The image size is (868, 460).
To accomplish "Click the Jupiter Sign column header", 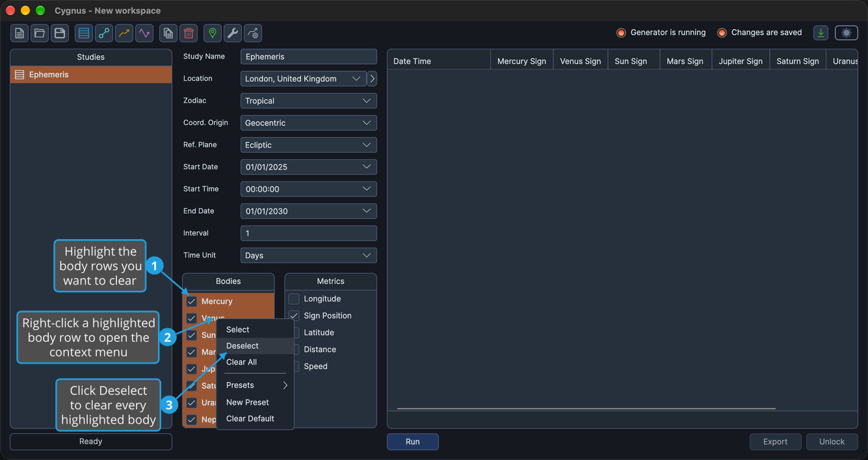I will tap(741, 61).
